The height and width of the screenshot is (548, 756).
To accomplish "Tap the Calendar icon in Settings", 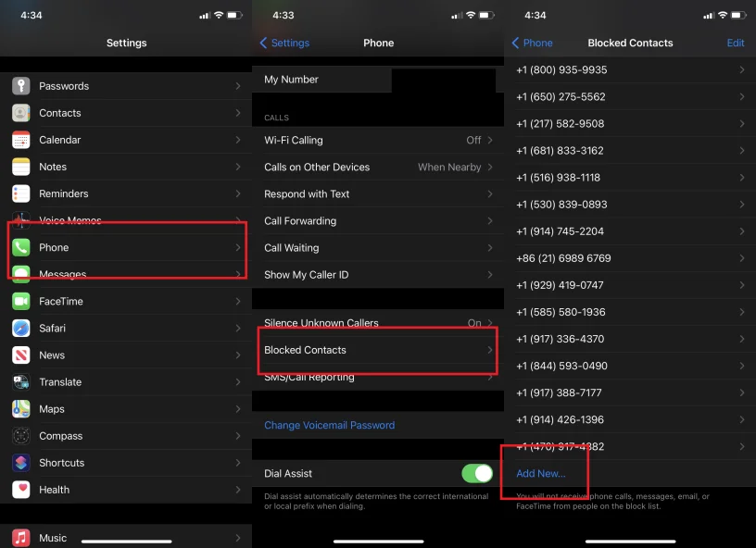I will (21, 140).
